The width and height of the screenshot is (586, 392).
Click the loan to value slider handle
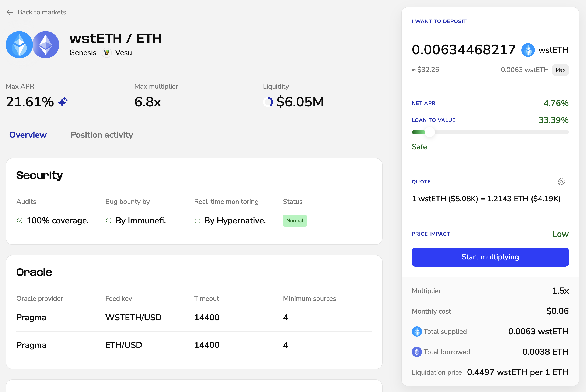pos(429,132)
